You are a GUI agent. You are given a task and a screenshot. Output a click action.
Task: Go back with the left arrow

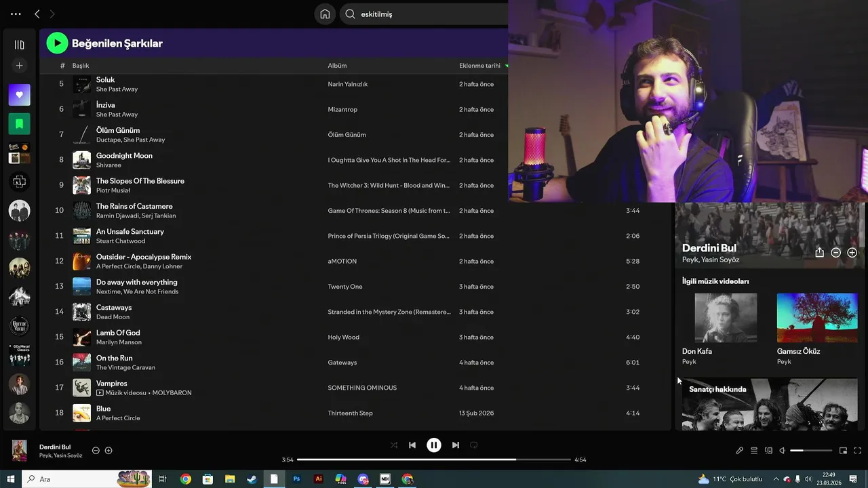[37, 14]
